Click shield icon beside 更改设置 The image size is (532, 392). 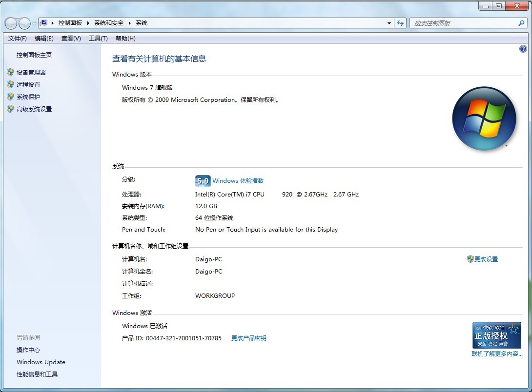(x=470, y=259)
